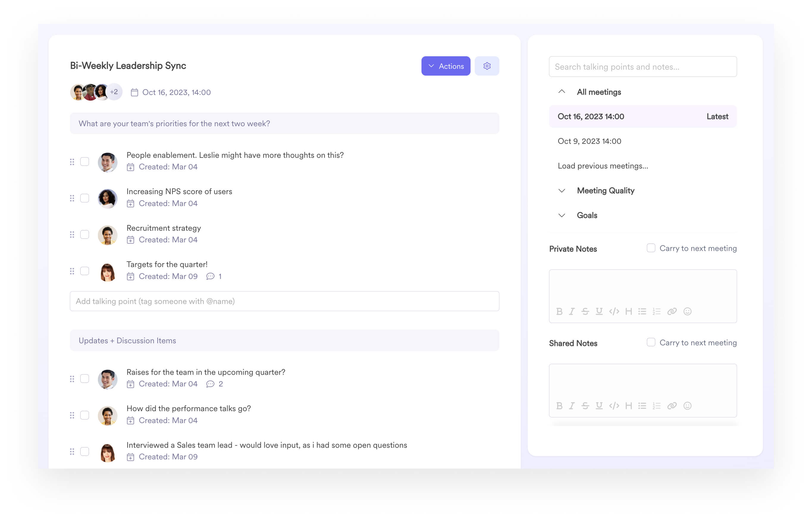Click the Link icon in the Private Notes toolbar
This screenshot has height=521, width=812.
[x=672, y=311]
